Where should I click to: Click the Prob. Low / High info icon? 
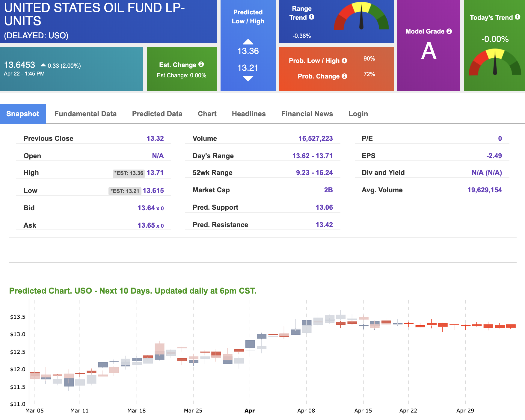(x=345, y=61)
